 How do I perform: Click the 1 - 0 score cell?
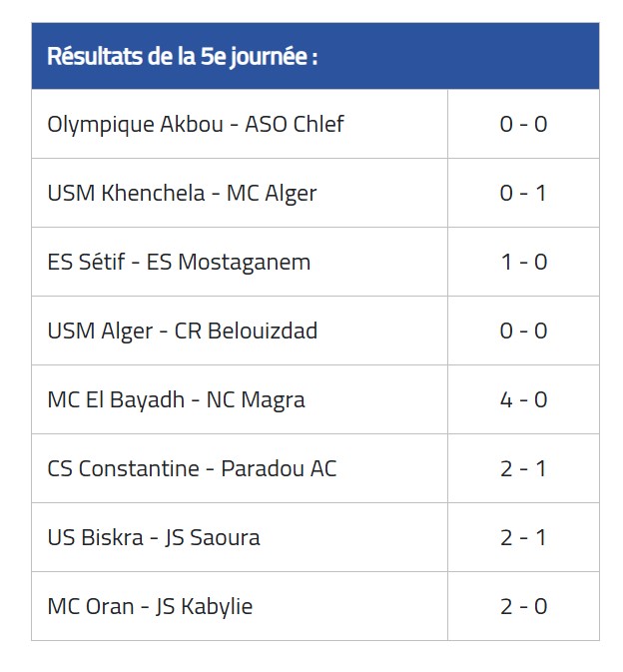tap(523, 262)
